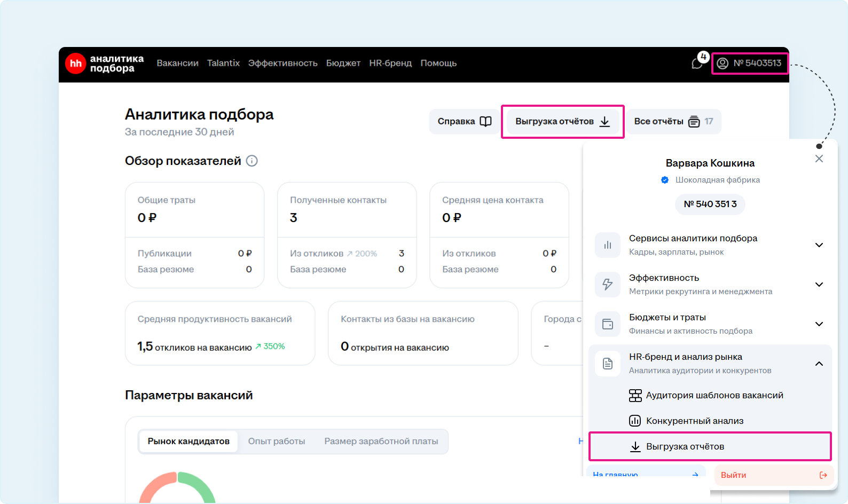Click the lightning bolt Эффективность icon
This screenshot has width=848, height=504.
(608, 285)
